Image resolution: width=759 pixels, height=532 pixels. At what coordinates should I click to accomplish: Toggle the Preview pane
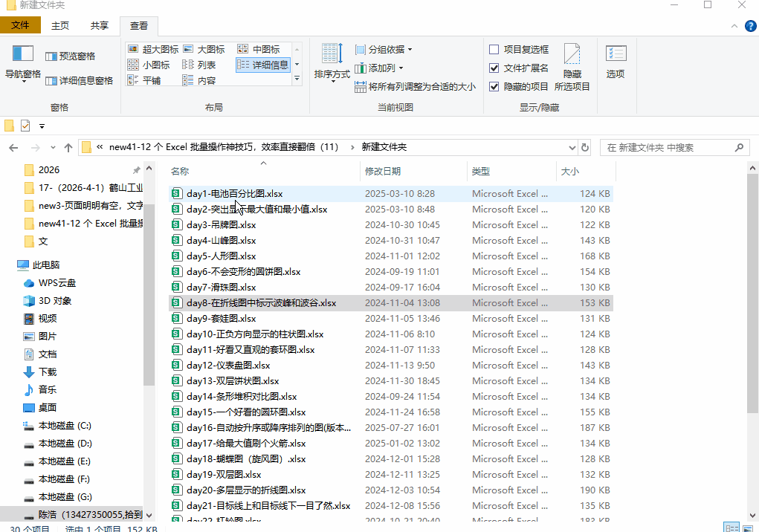pos(70,56)
